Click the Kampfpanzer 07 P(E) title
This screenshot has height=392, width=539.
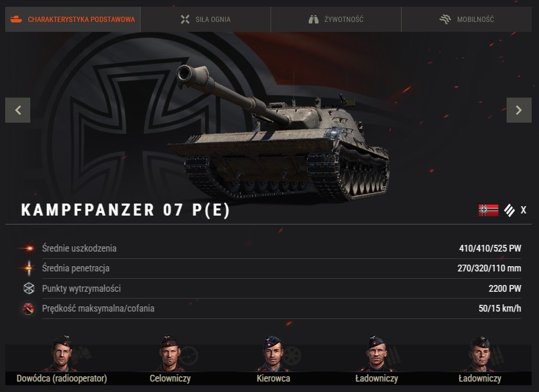pyautogui.click(x=125, y=210)
